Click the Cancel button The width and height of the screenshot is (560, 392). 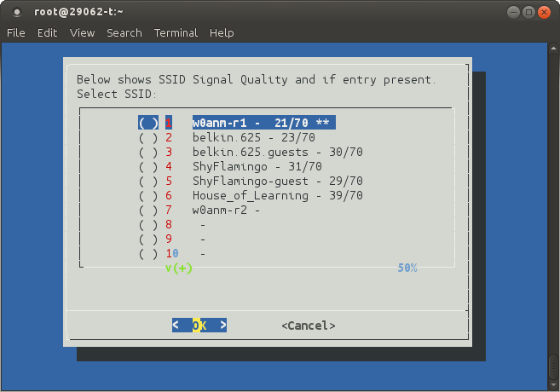tap(308, 326)
